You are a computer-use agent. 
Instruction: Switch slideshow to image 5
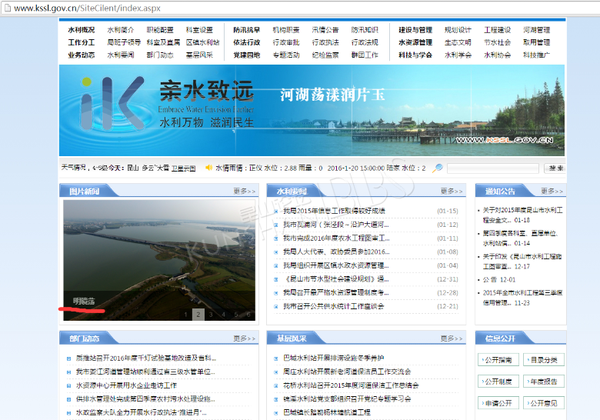coord(236,314)
